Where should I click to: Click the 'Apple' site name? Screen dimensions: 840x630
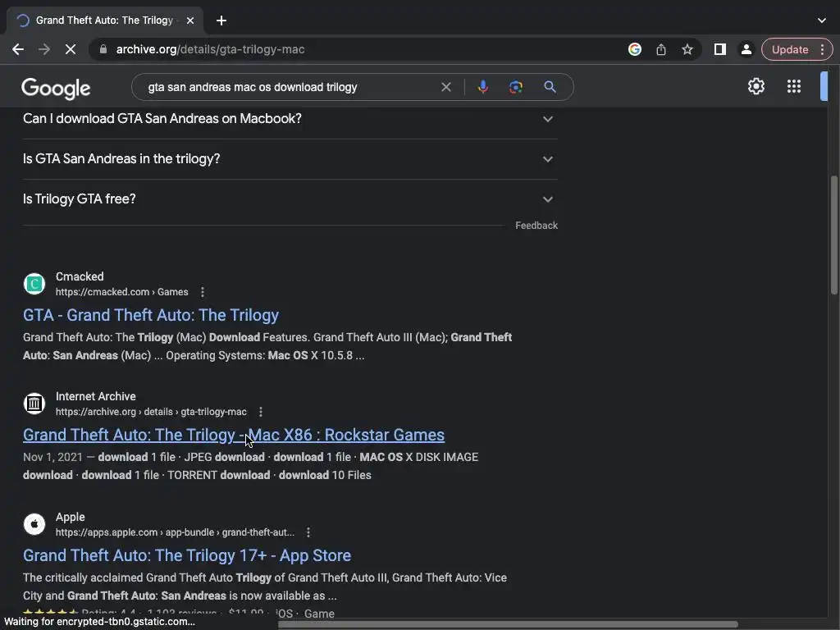pos(71,517)
